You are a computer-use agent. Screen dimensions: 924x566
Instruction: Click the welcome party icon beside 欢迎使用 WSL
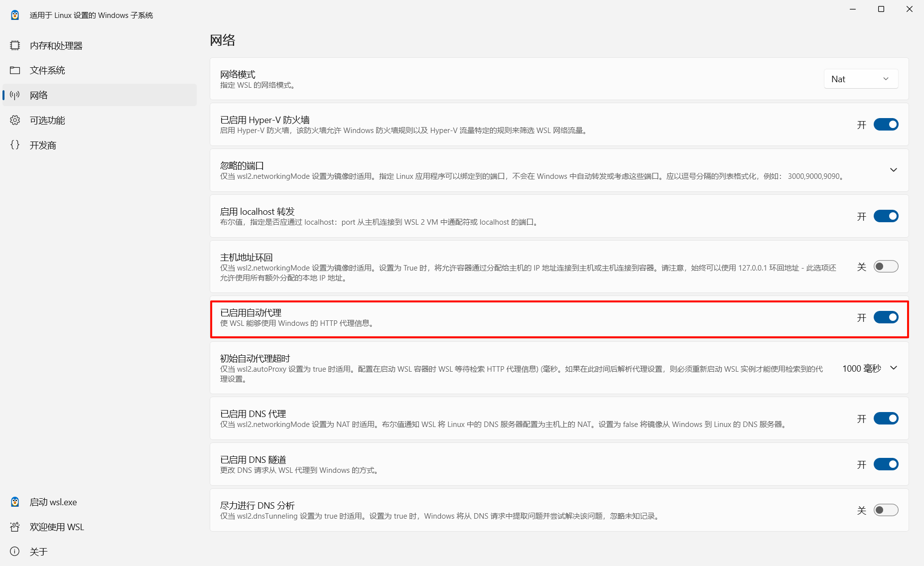point(15,527)
